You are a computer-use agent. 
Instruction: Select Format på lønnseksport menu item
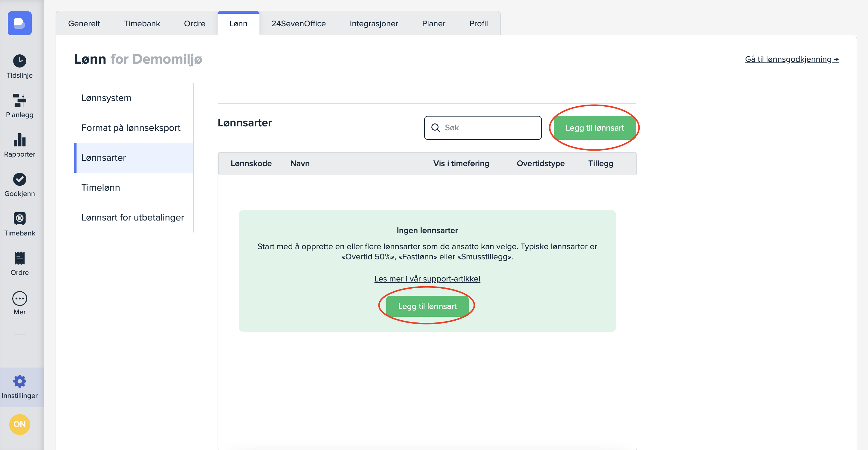click(x=131, y=128)
